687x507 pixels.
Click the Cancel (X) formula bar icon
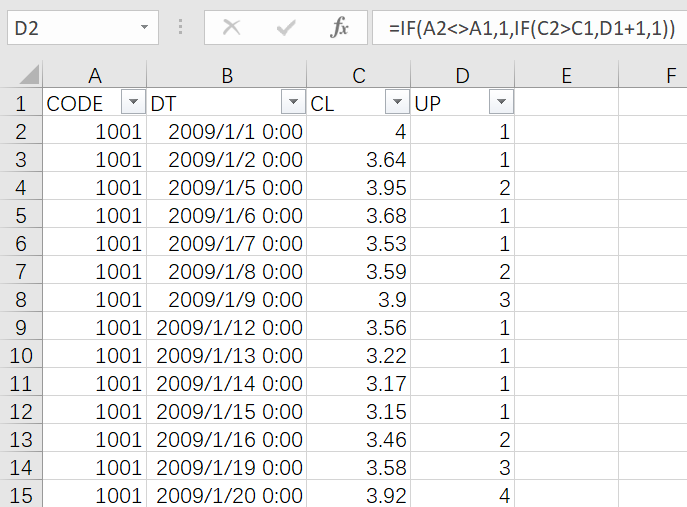pyautogui.click(x=232, y=28)
